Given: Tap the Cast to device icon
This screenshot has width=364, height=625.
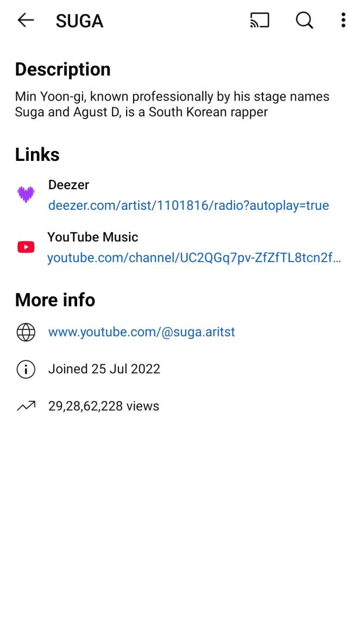Looking at the screenshot, I should (x=259, y=21).
